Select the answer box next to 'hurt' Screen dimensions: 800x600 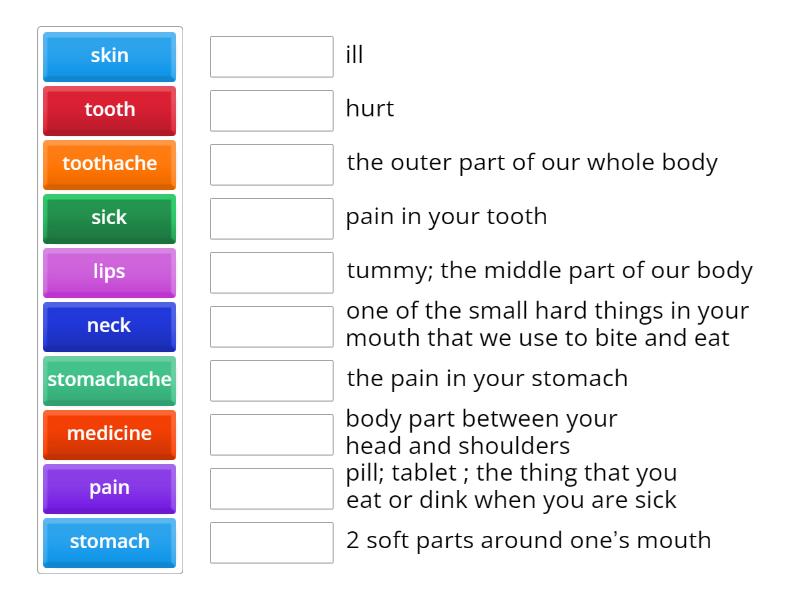(271, 110)
